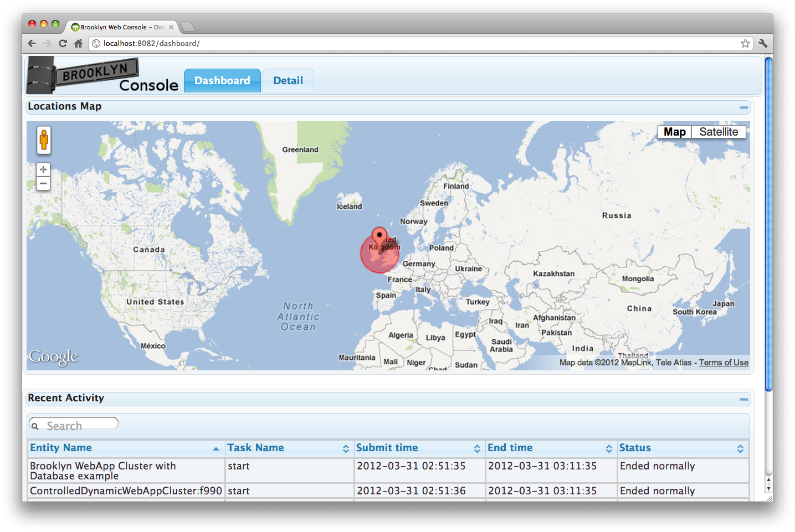The image size is (795, 532).
Task: Open the Detail tab
Action: point(288,81)
